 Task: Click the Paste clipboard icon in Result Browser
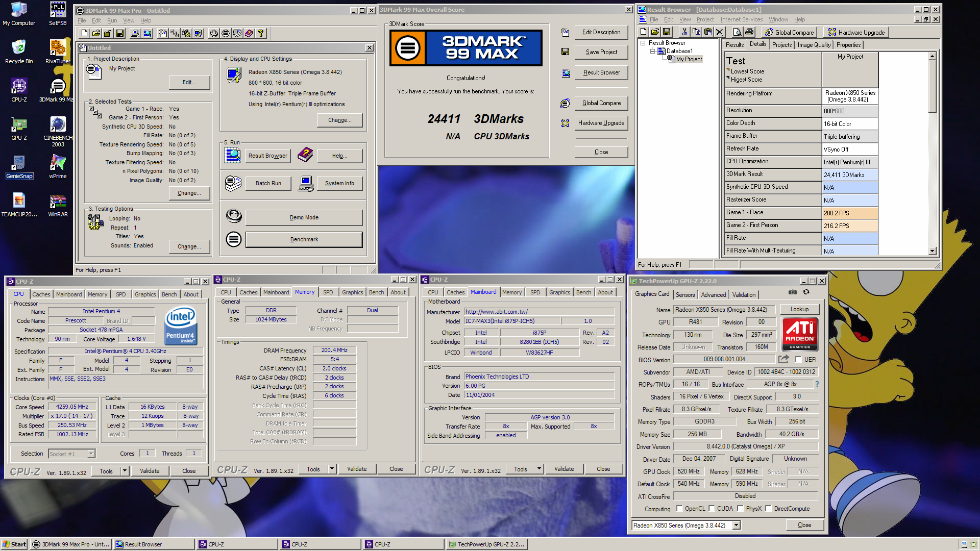click(708, 32)
